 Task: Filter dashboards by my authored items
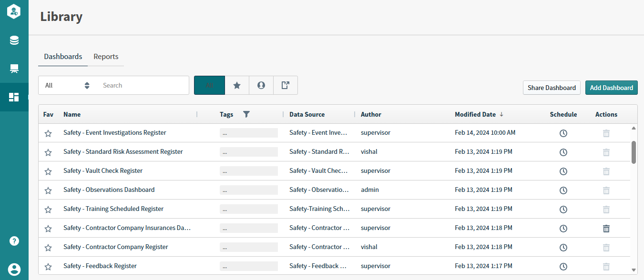[261, 85]
